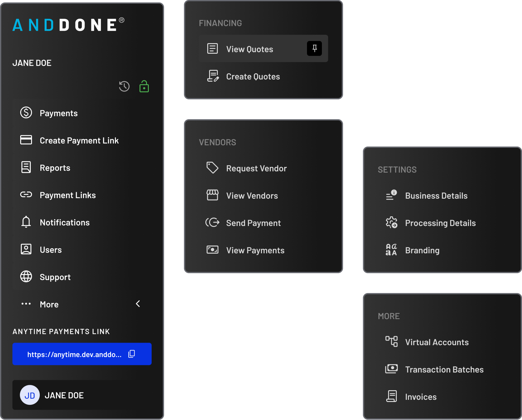The image size is (522, 420).
Task: Select the Payment Links chain icon
Action: coord(26,195)
